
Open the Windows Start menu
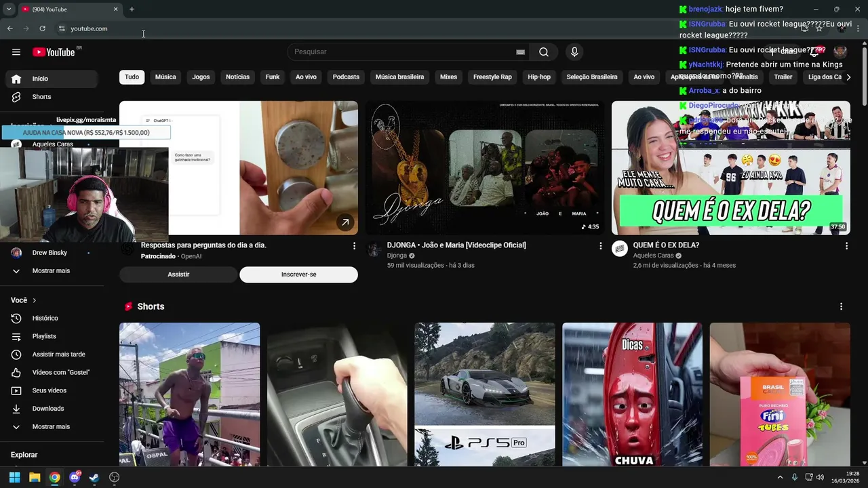pos(14,477)
